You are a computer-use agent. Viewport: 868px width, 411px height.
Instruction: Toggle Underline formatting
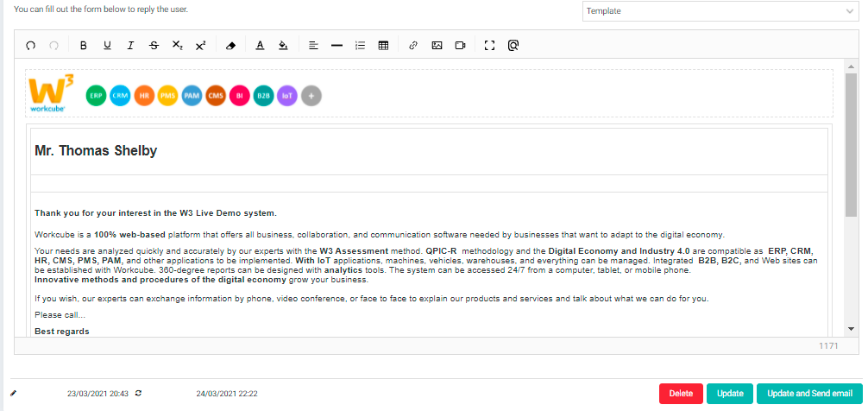pyautogui.click(x=107, y=46)
